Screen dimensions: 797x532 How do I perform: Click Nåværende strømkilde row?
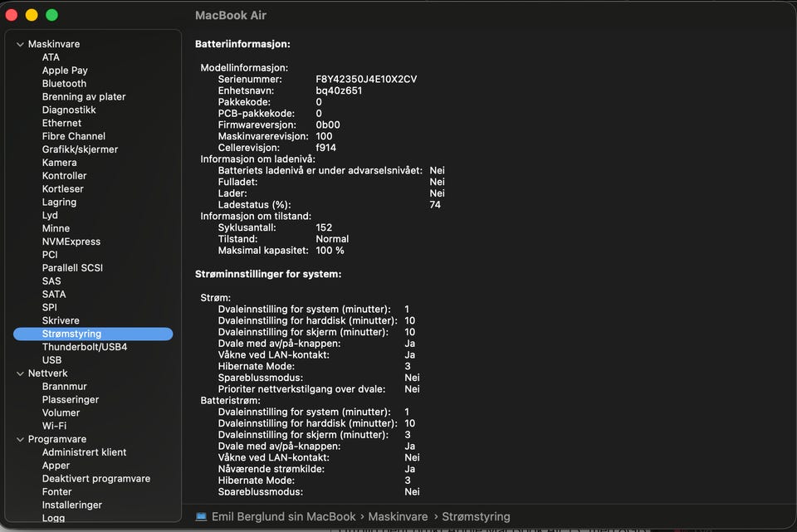(x=316, y=469)
